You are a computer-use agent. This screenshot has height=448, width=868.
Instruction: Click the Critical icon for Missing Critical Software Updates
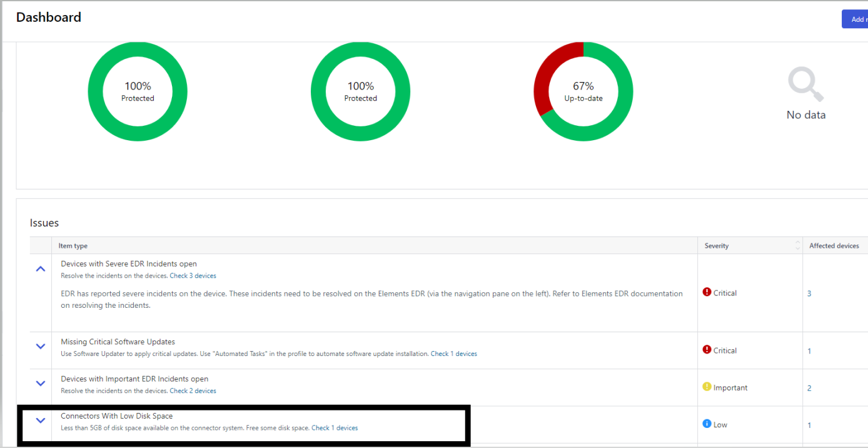[x=707, y=350]
